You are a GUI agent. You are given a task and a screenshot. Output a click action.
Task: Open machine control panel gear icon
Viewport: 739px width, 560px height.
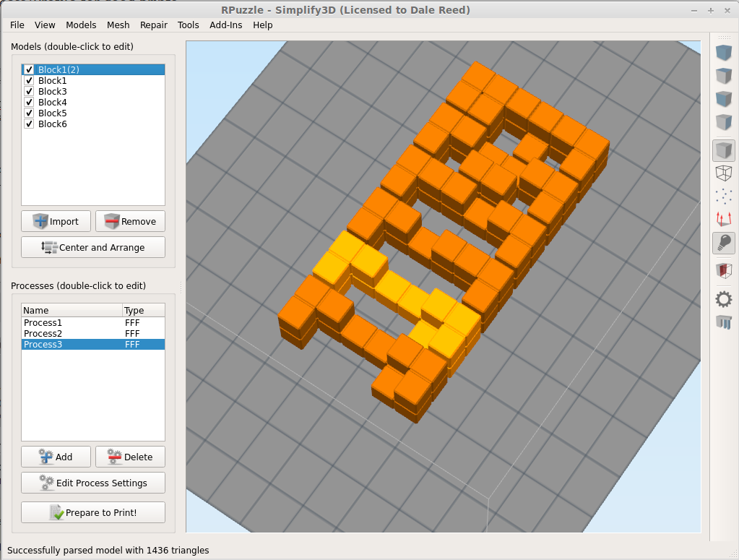(723, 299)
